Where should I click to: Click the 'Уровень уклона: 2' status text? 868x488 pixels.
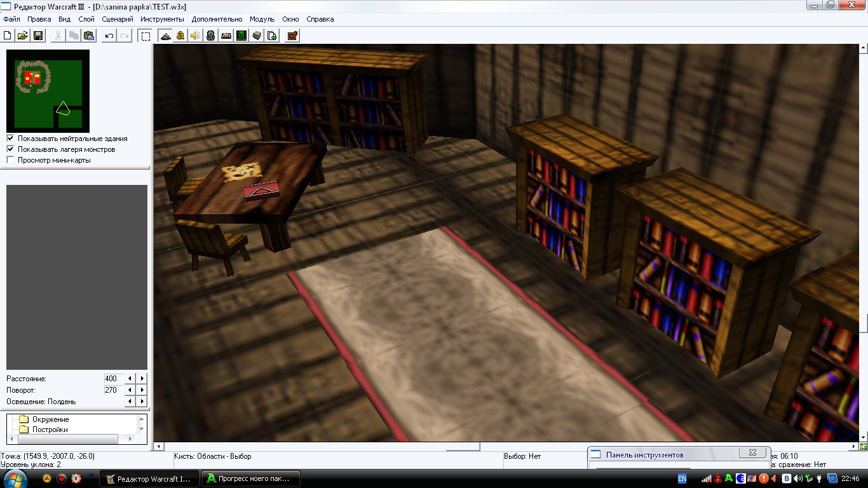pyautogui.click(x=31, y=464)
